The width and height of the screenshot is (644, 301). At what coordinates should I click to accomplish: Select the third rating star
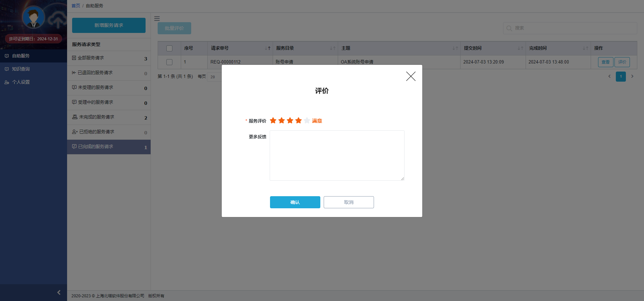pos(290,121)
